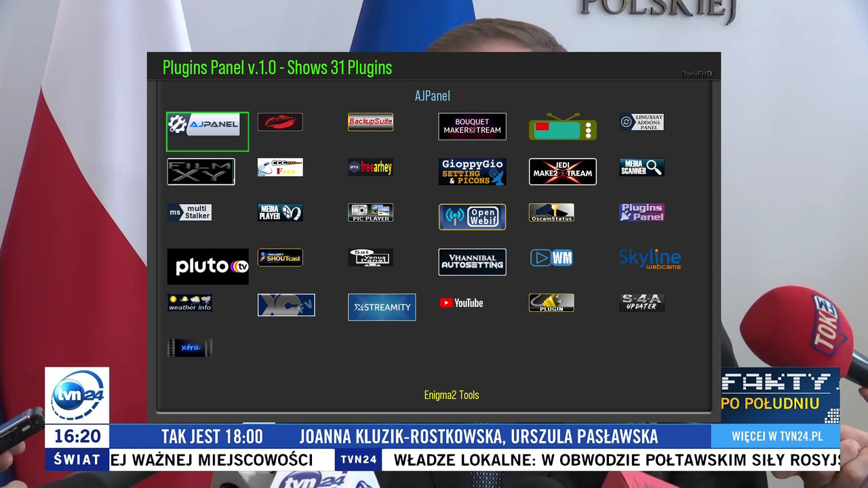Open the WM player plugin

(x=551, y=258)
